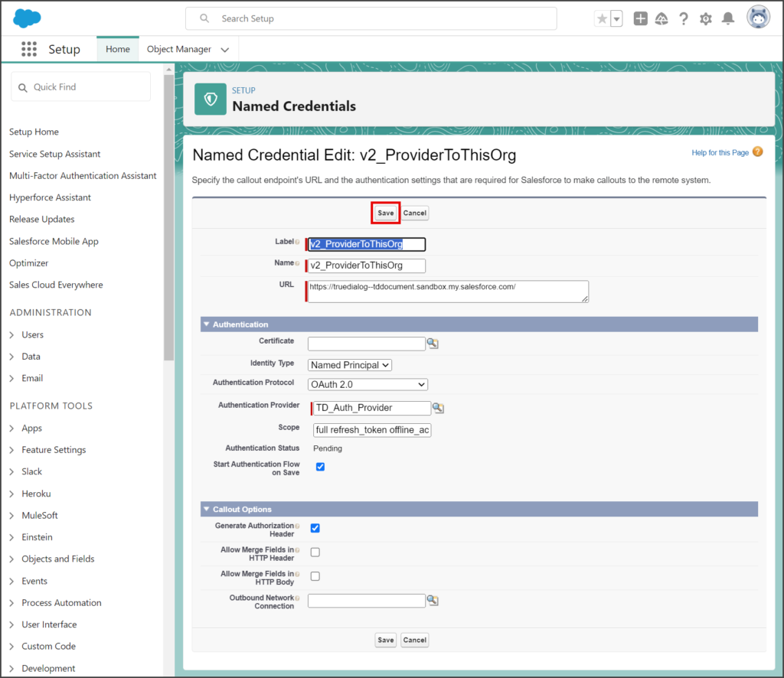Click the Scope input field
This screenshot has width=784, height=678.
(372, 430)
